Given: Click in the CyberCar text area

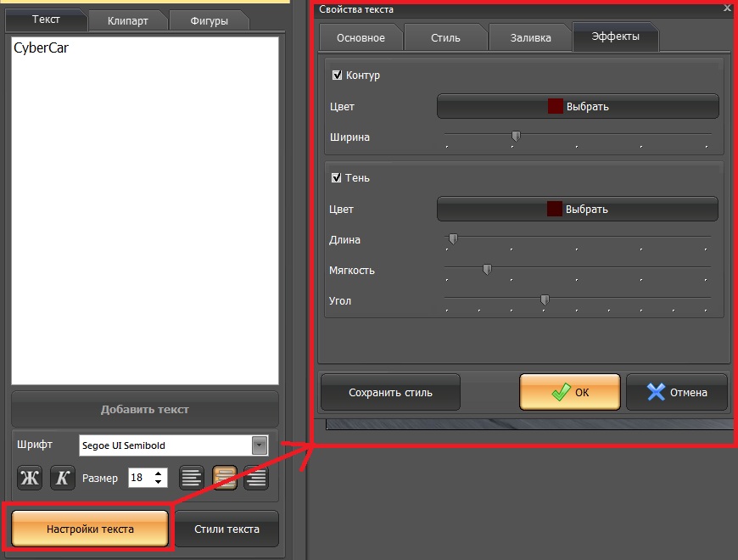Looking at the screenshot, I should coord(145,210).
